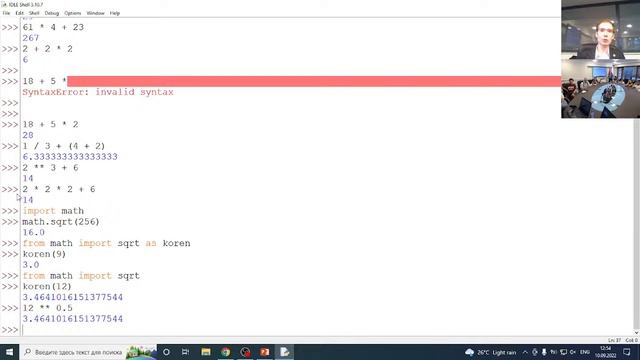Switch to the IDLE Python taskbar icon
The height and width of the screenshot is (360, 640).
point(284,352)
